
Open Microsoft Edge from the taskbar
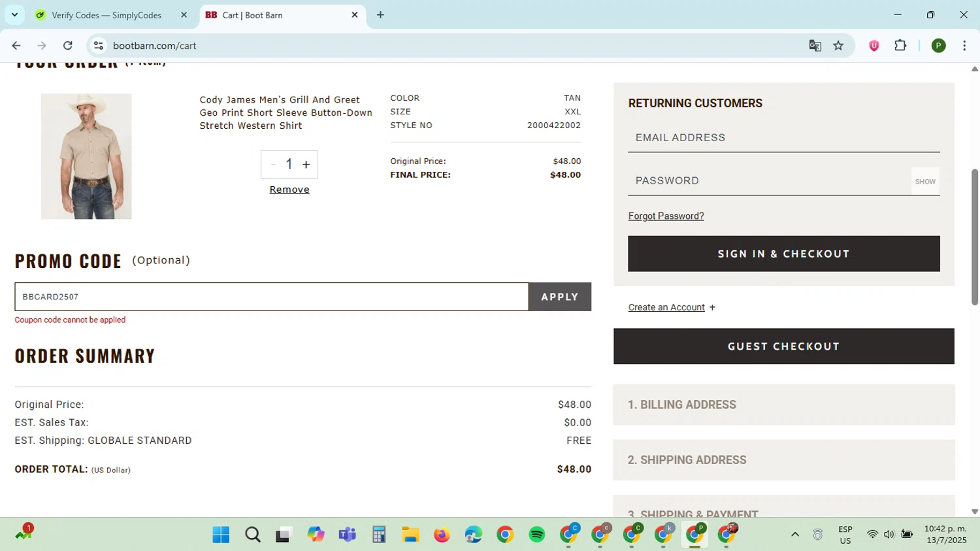pyautogui.click(x=474, y=535)
